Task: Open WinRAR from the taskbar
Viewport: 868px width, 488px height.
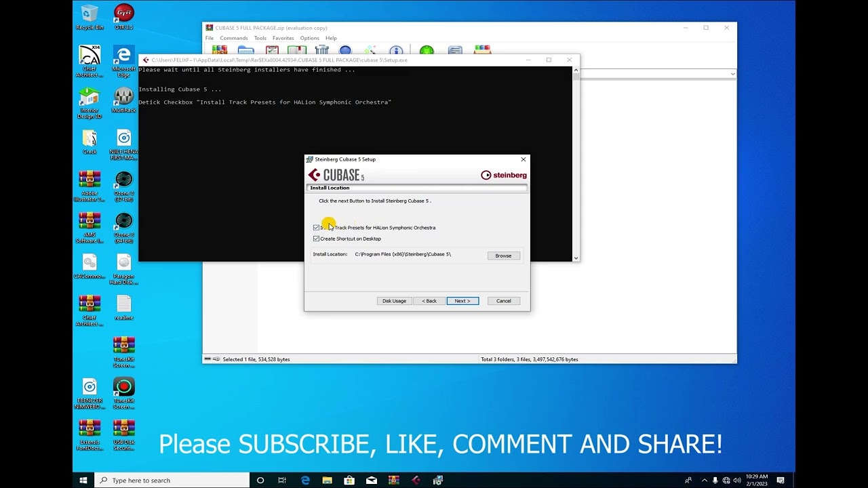Action: 393,480
